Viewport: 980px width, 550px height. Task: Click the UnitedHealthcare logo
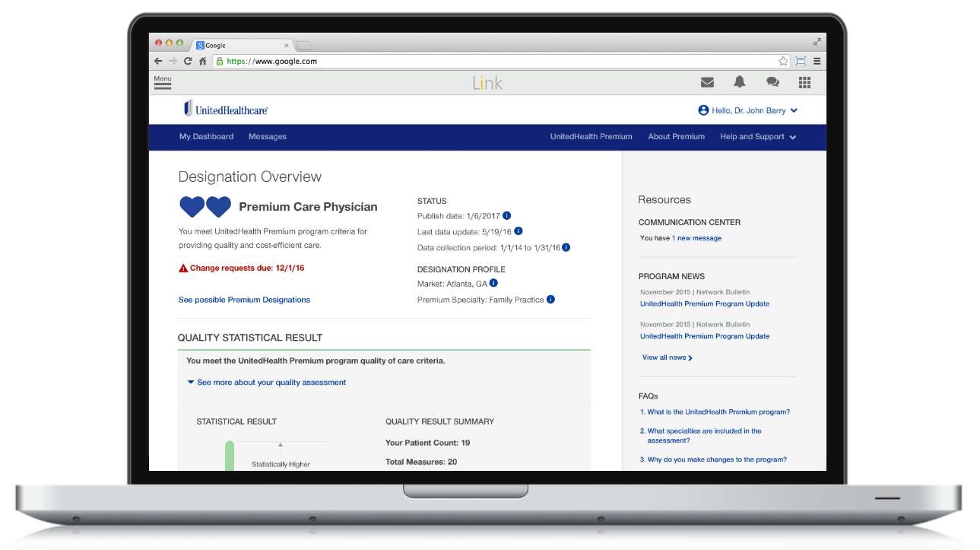click(227, 109)
